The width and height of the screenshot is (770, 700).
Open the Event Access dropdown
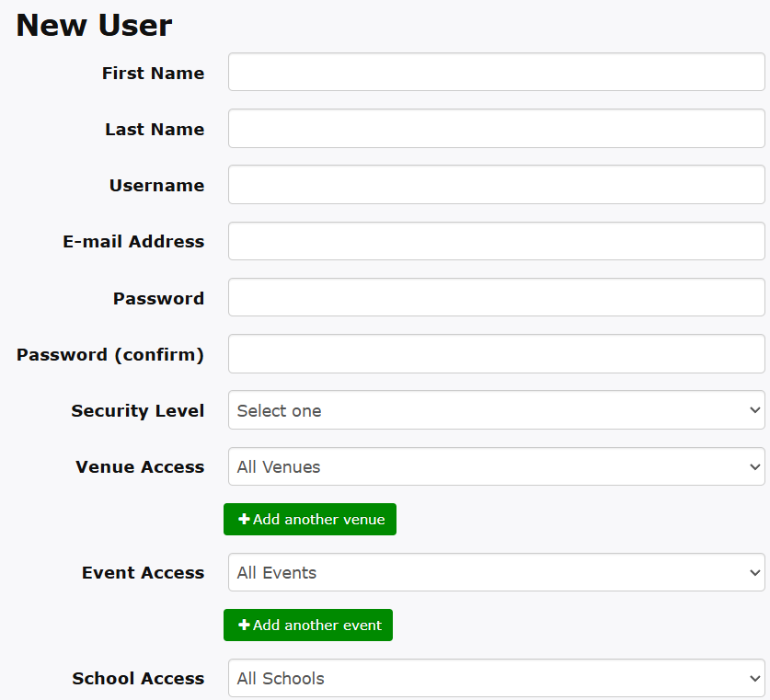pos(496,573)
